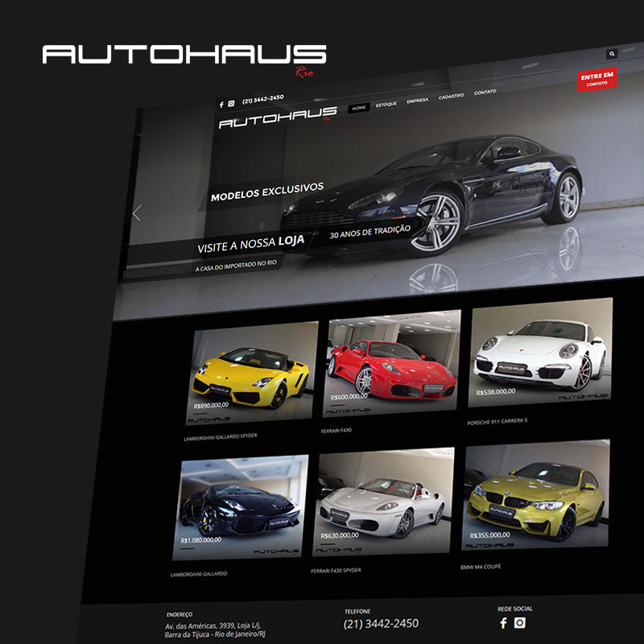Open the search magnifier icon
Viewport: 644px width, 644px height.
[x=612, y=53]
